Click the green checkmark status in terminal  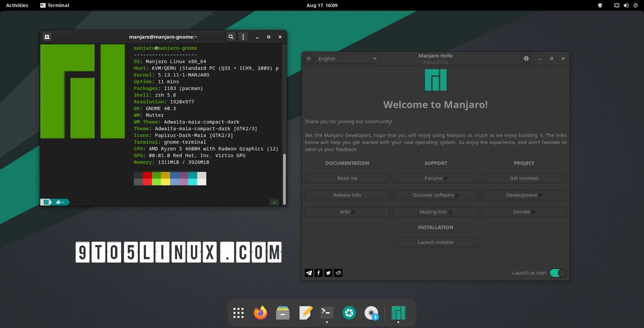coord(274,202)
